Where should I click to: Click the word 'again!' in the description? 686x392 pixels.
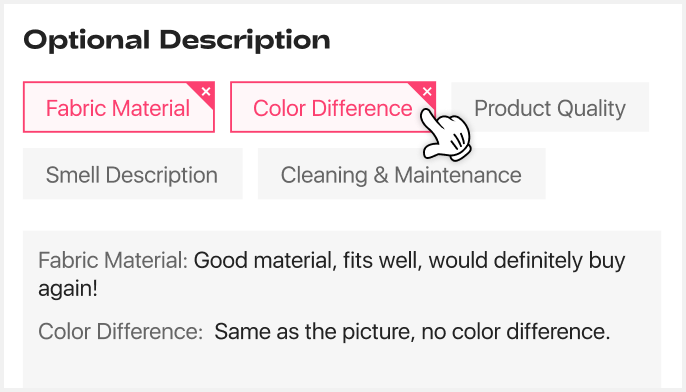point(68,289)
